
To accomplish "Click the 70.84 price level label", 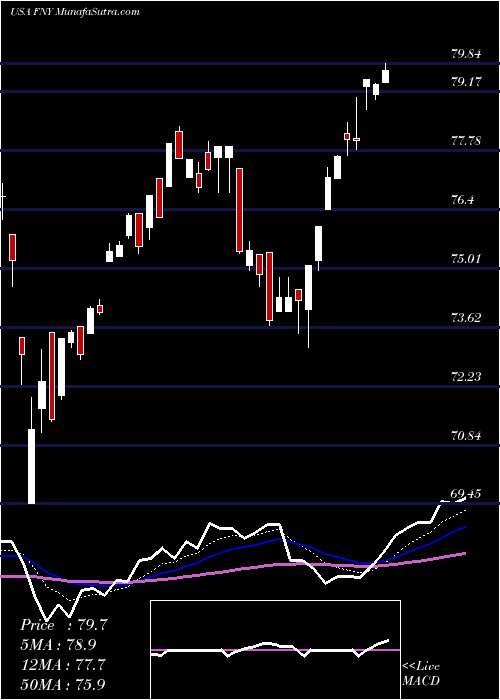I will (466, 436).
